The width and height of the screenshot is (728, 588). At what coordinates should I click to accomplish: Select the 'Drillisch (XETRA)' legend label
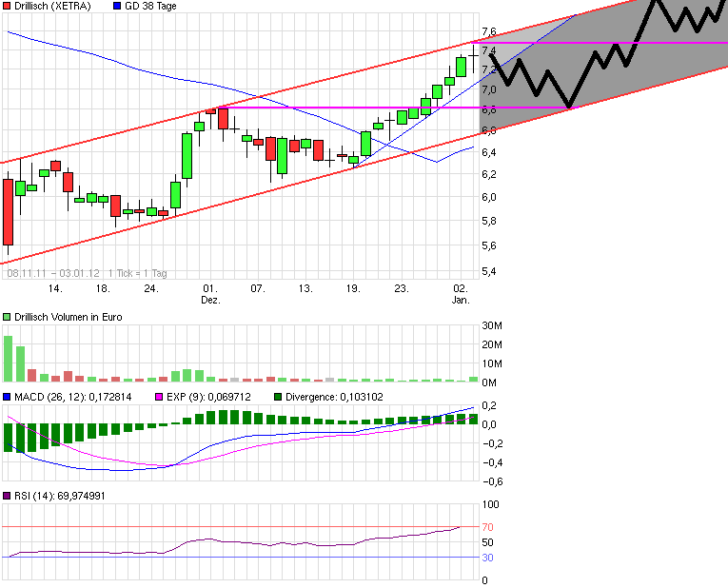pos(52,6)
